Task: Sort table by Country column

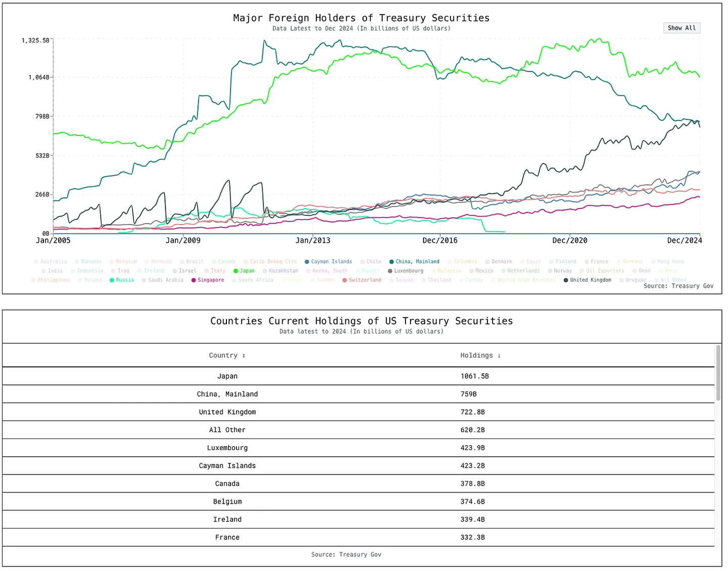Action: (227, 356)
